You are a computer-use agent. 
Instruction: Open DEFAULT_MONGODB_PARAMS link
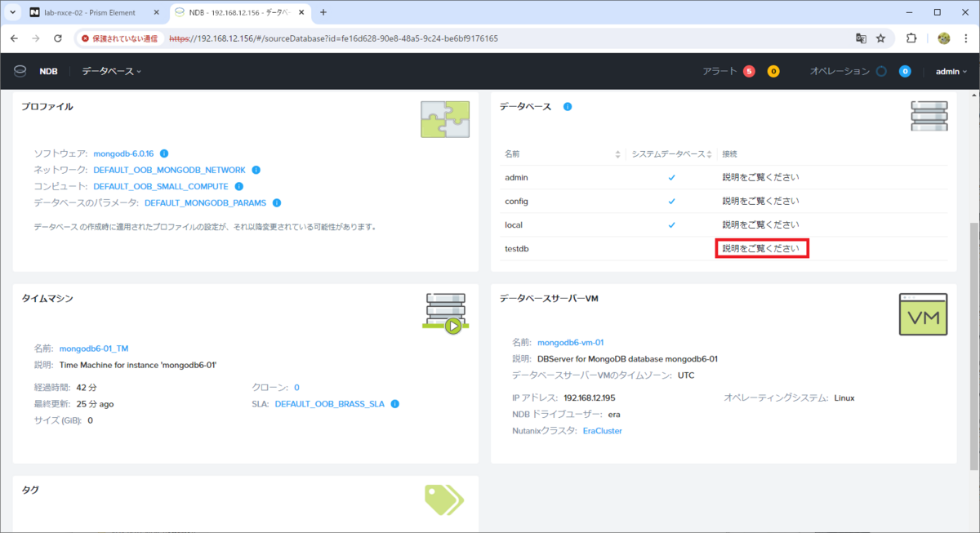tap(205, 202)
